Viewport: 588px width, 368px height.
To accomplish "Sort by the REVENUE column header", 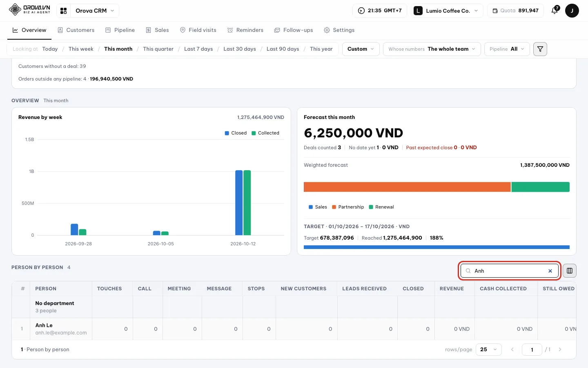I will click(x=452, y=289).
